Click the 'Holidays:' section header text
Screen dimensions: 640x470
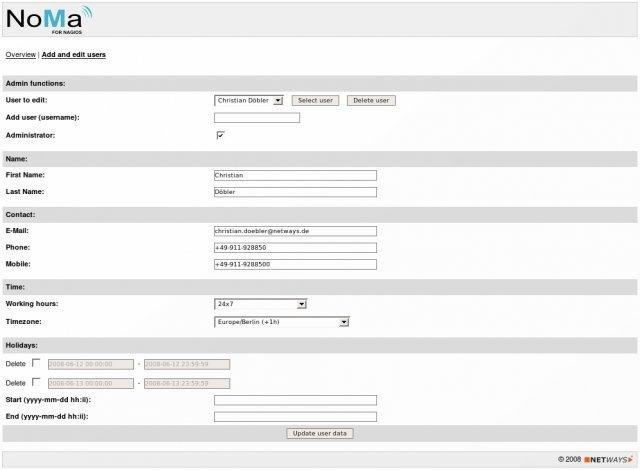tap(22, 345)
